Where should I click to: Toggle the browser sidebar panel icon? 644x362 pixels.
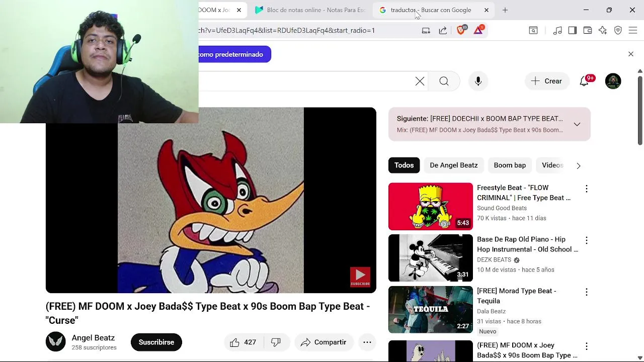coord(572,30)
